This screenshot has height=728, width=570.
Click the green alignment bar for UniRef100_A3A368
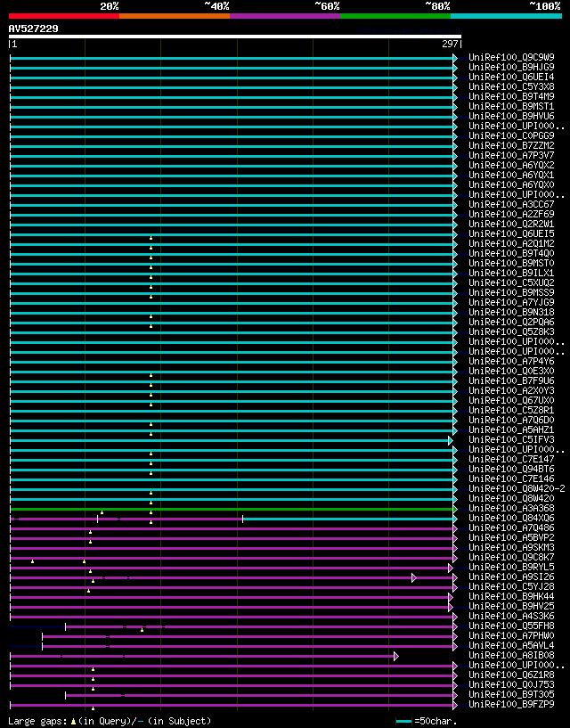click(233, 510)
